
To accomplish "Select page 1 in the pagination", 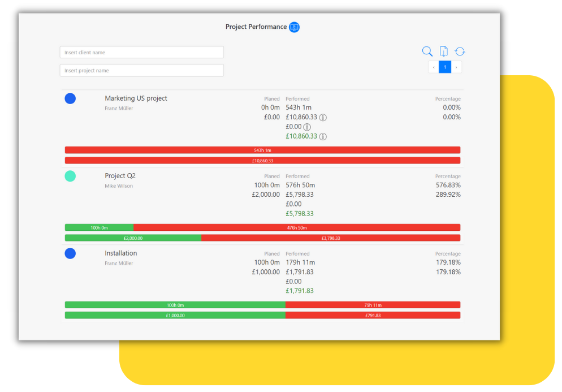I will tap(445, 67).
